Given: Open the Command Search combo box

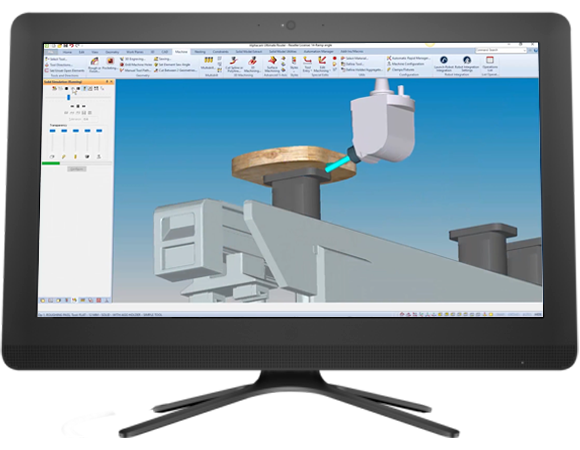Looking at the screenshot, I should 501,50.
